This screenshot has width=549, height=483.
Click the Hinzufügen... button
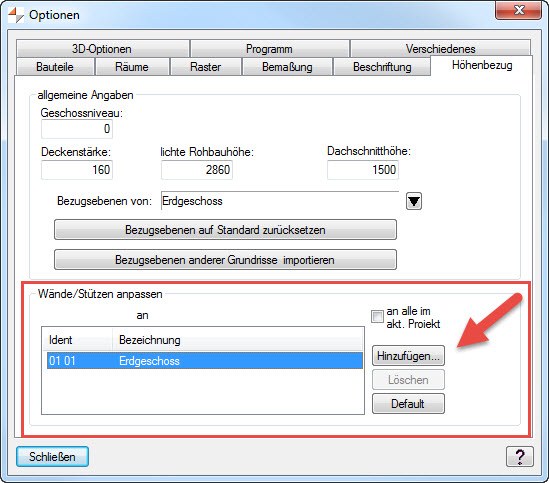[408, 356]
